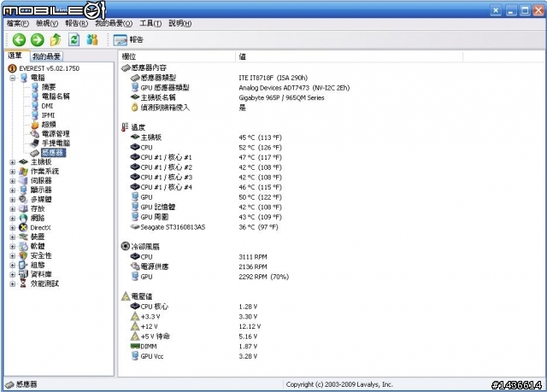This screenshot has height=392, width=547.
Task: Expand the 顯示器 tree node
Action: (x=13, y=190)
